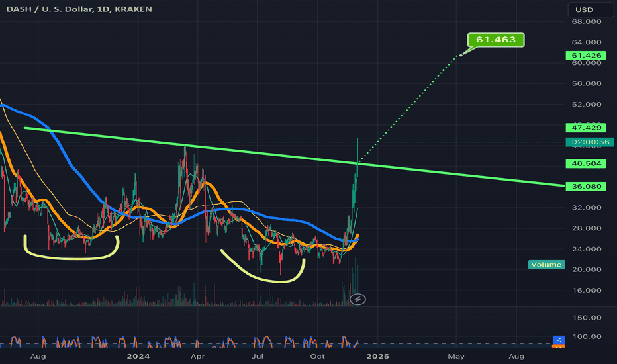Click the 100.00 oscillator axis value
The width and height of the screenshot is (617, 364).
pos(587,336)
